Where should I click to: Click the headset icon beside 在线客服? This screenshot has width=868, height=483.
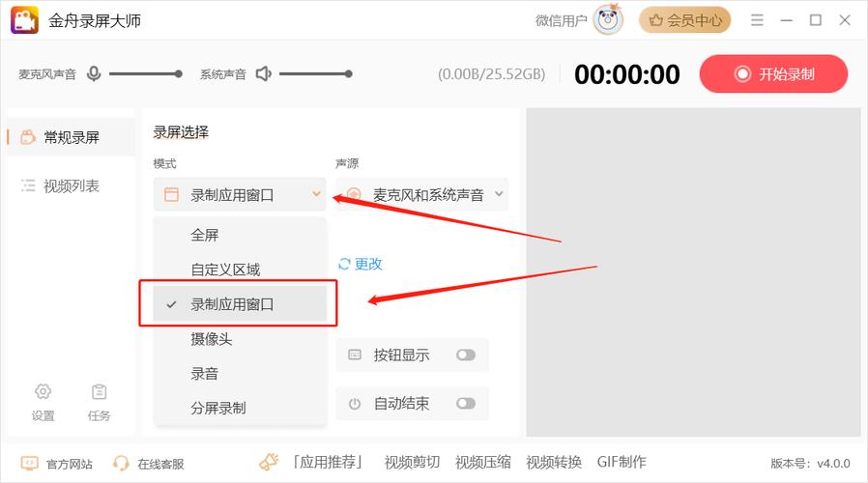coord(121,463)
